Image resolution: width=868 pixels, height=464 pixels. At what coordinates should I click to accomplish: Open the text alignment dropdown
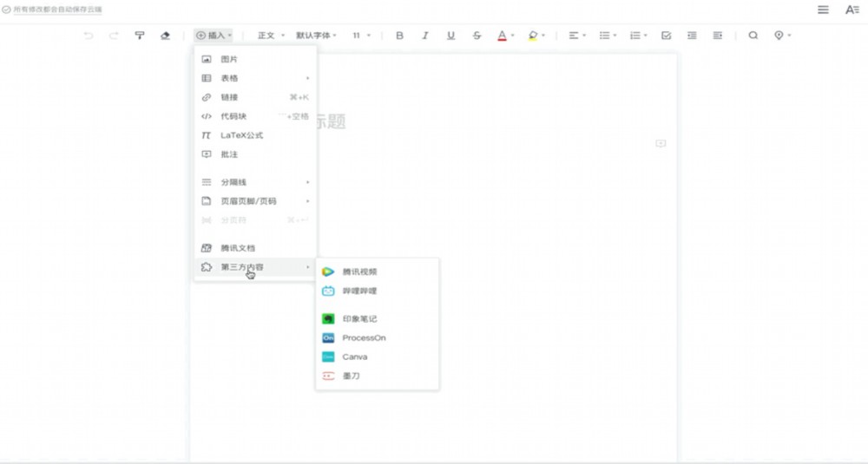tap(577, 36)
